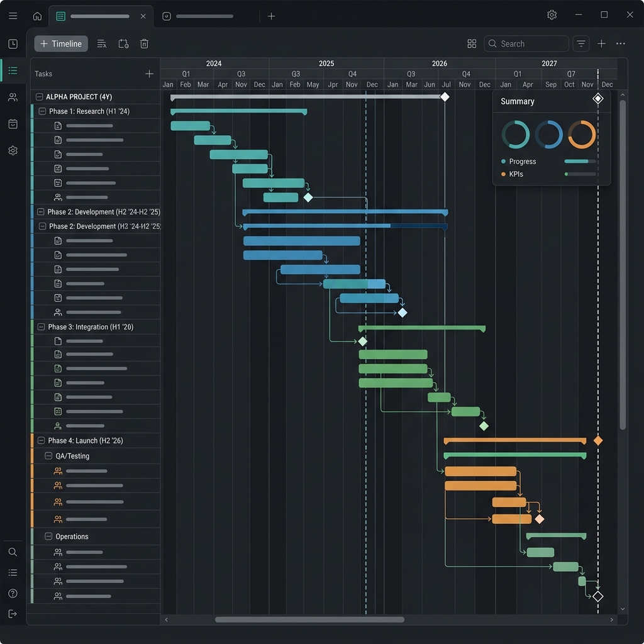The height and width of the screenshot is (644, 644).
Task: Select the calendar reschedule icon next to Timeline
Action: 123,43
